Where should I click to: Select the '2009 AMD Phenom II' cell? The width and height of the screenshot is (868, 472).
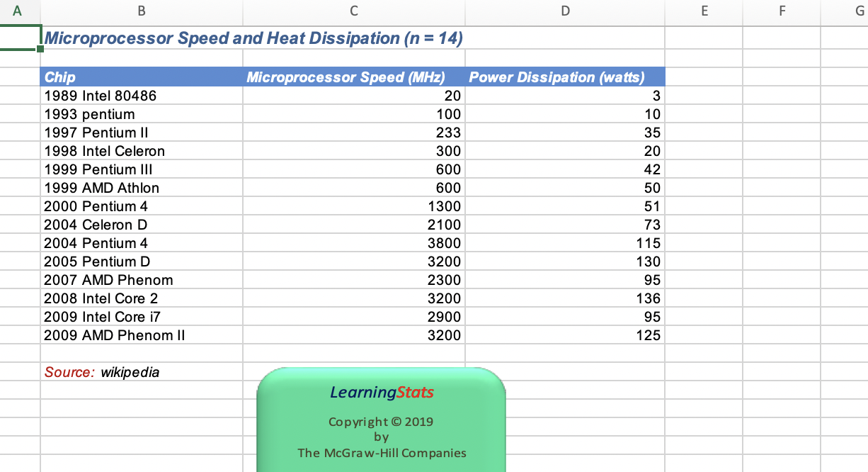pyautogui.click(x=142, y=335)
